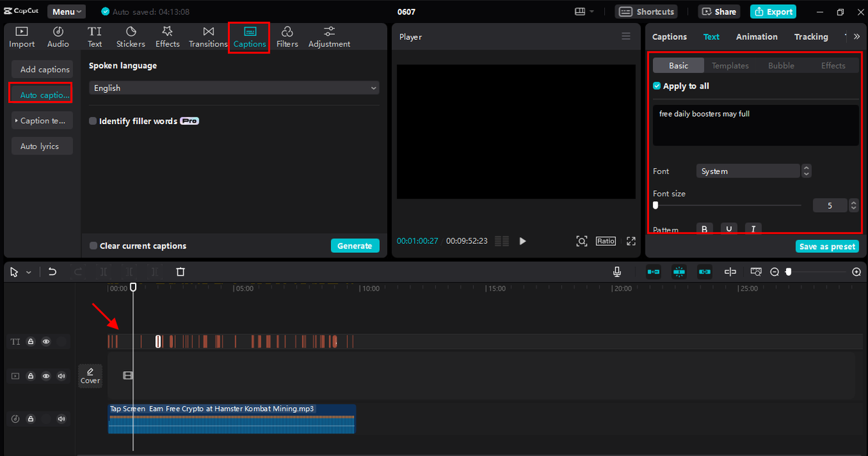The height and width of the screenshot is (456, 868).
Task: Hide the video track with eye icon
Action: 46,376
